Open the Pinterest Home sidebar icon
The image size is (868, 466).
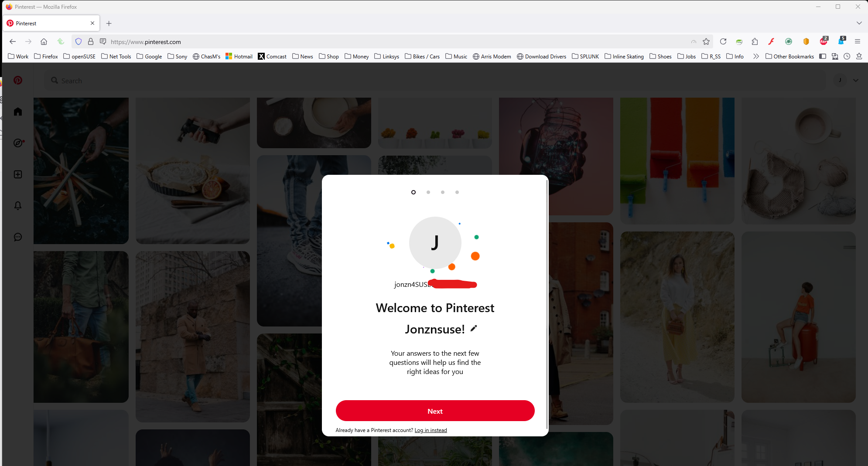tap(18, 112)
